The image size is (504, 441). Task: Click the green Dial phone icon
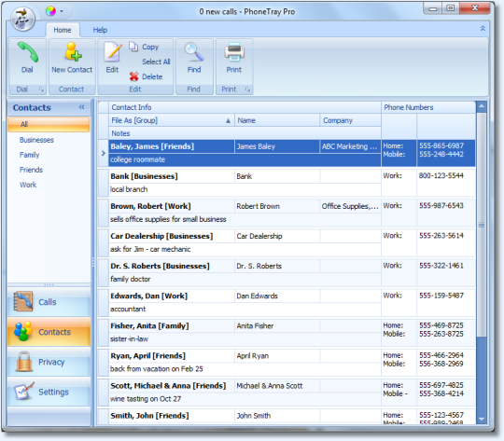(x=28, y=52)
